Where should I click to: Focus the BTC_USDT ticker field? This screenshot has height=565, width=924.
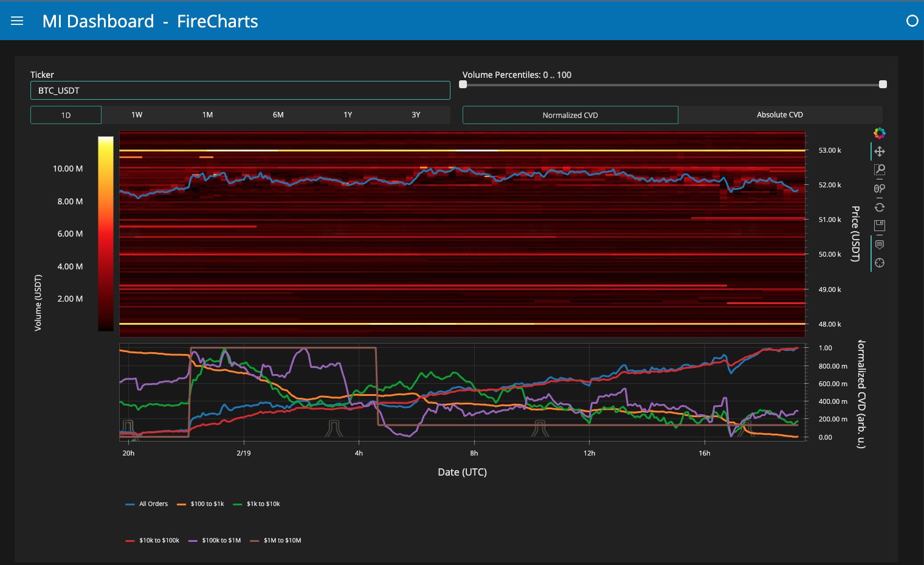(240, 91)
